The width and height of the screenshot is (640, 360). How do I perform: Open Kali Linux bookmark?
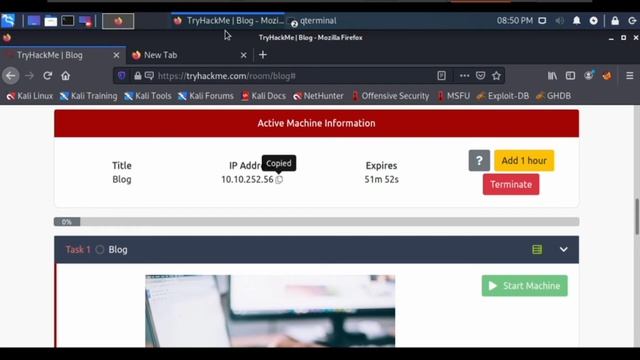[30, 96]
